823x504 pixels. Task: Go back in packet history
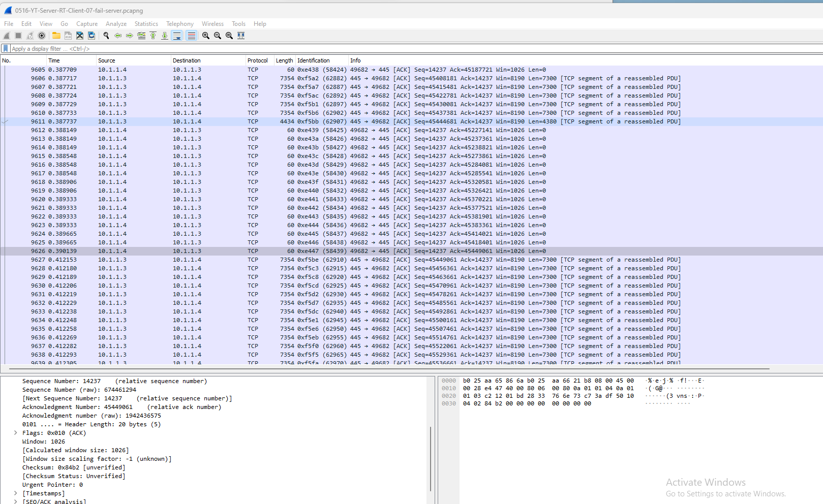pos(118,36)
